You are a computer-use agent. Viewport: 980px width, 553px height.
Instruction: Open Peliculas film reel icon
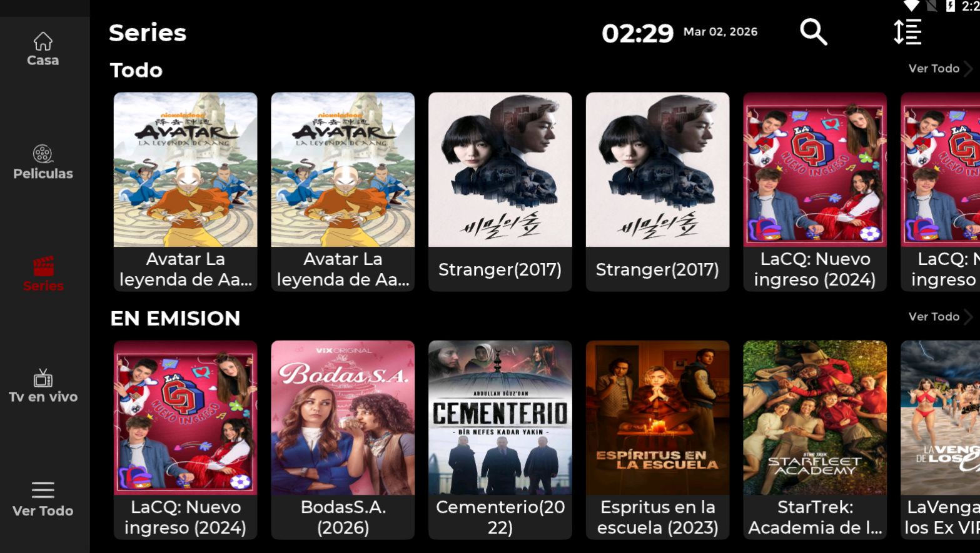[43, 154]
